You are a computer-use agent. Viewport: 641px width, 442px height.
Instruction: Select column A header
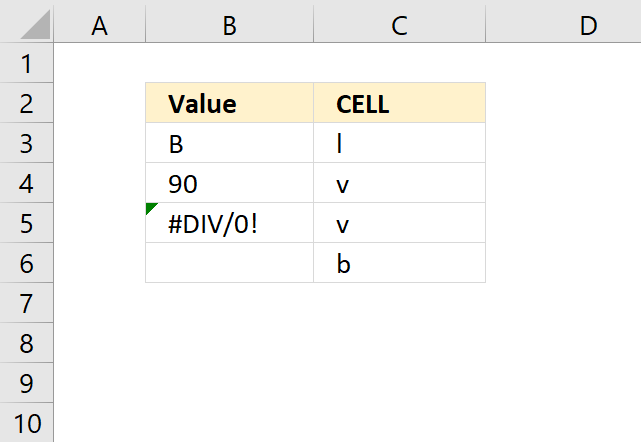99,24
